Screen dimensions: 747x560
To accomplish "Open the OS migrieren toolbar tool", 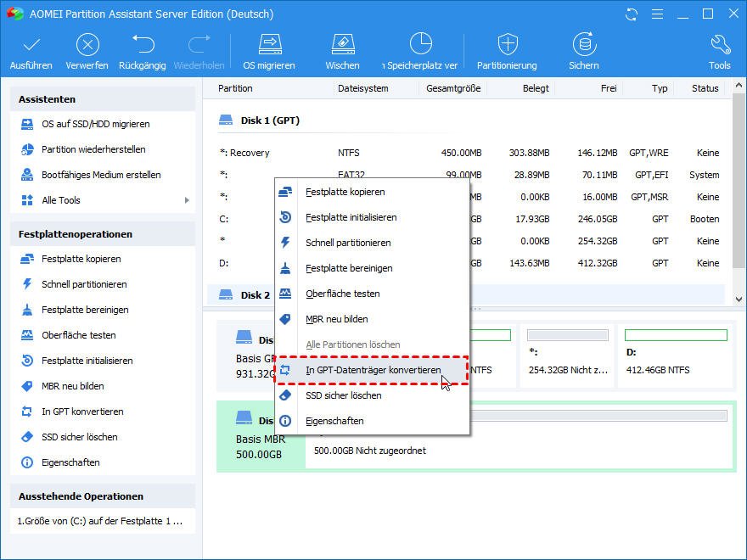I will click(269, 52).
